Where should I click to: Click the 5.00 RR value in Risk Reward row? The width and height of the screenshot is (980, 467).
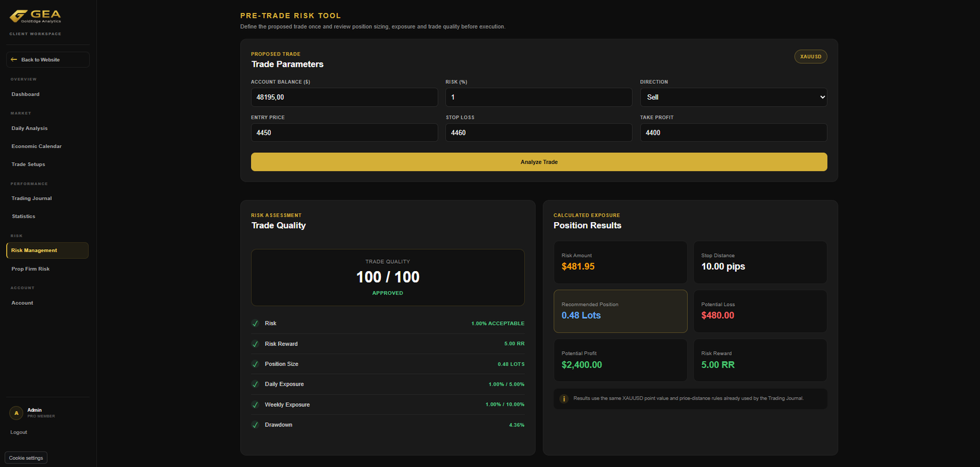514,344
